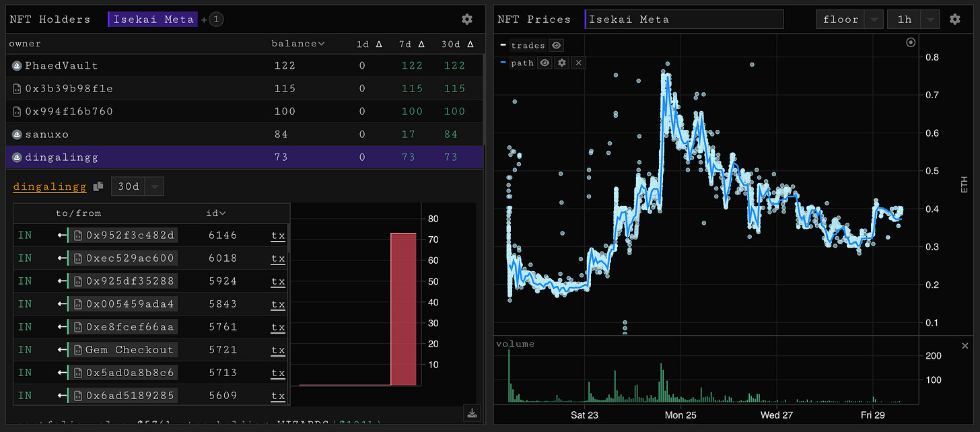Screen dimensions: 980x432
Task: Open the 30d range dropdown beside dingalingg
Action: pos(137,186)
